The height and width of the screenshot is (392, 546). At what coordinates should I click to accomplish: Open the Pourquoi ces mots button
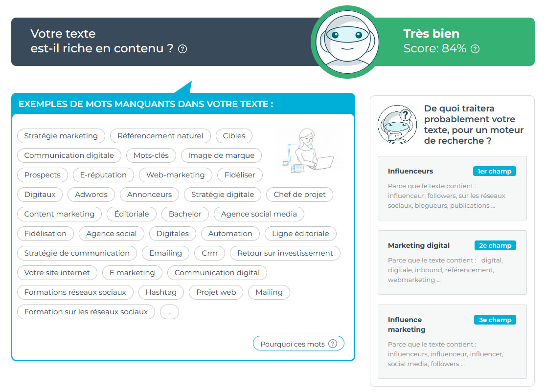298,344
